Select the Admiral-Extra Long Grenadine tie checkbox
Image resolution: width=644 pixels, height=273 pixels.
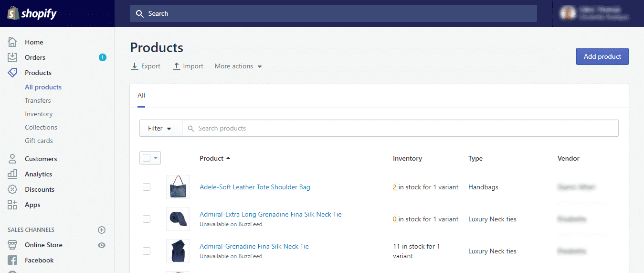click(147, 219)
